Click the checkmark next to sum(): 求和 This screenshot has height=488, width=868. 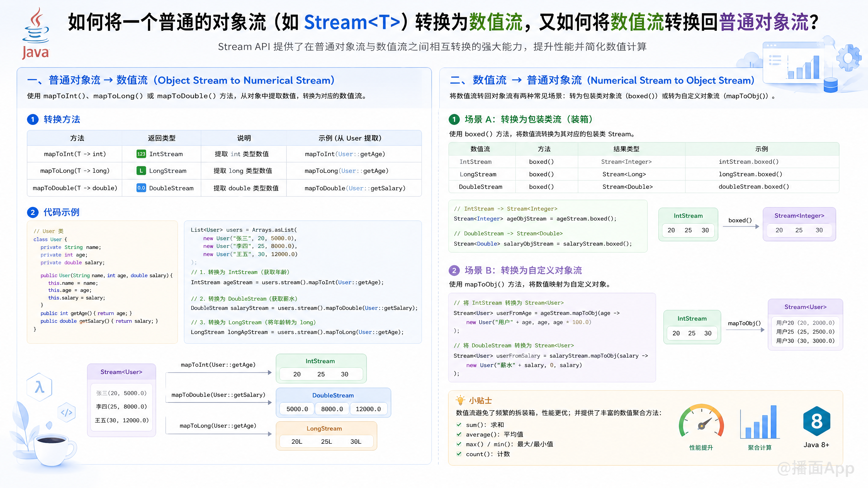459,425
